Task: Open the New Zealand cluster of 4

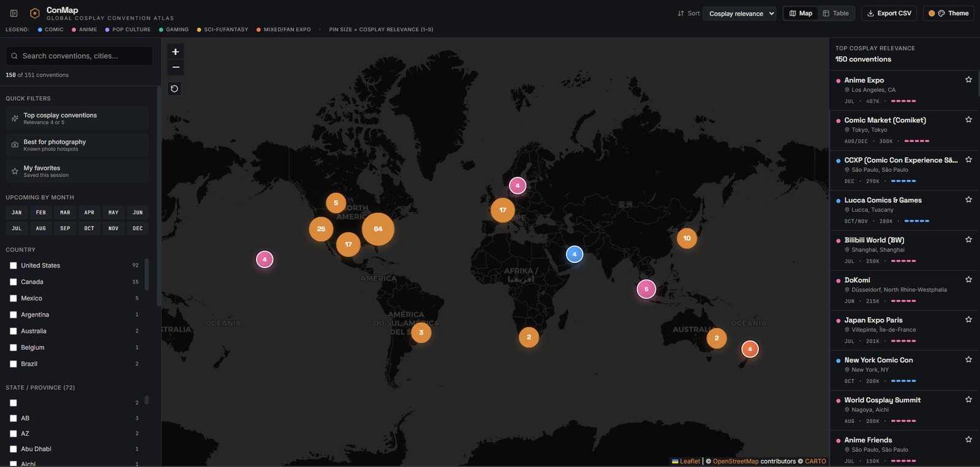Action: pyautogui.click(x=750, y=349)
